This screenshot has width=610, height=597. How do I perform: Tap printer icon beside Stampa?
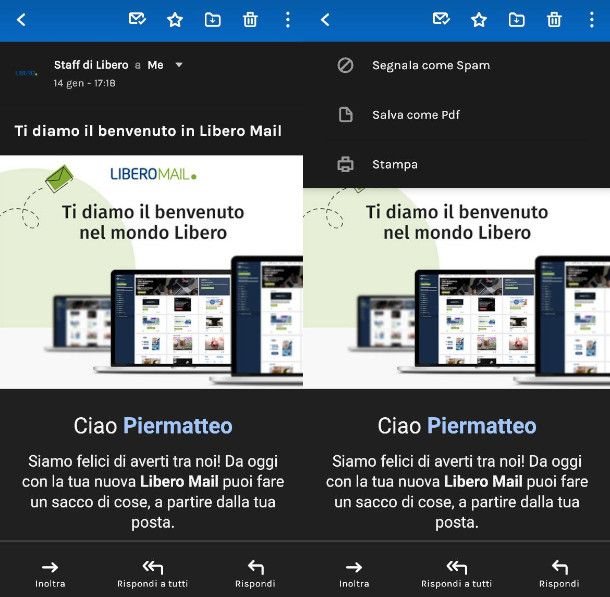pyautogui.click(x=345, y=164)
